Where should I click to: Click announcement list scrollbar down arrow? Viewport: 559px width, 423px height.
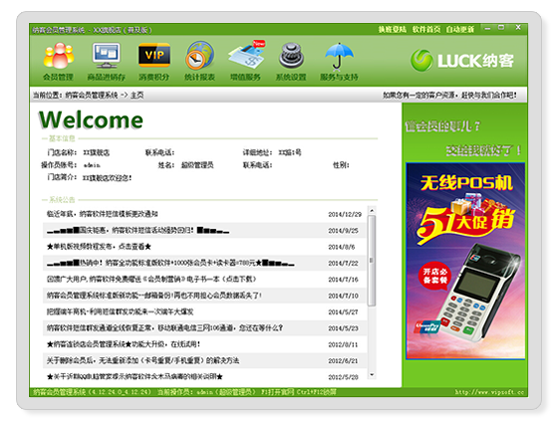(372, 375)
